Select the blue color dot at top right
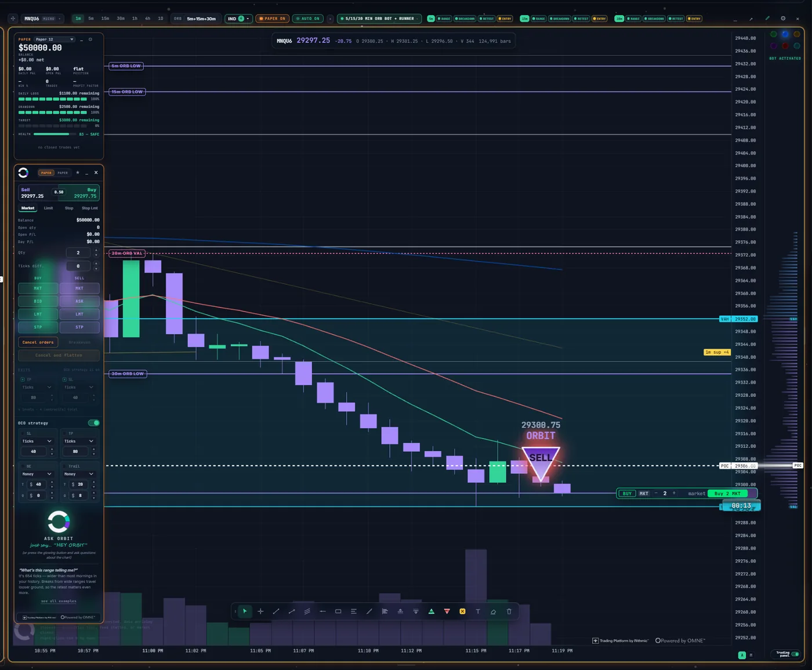This screenshot has height=670, width=812. pyautogui.click(x=785, y=34)
